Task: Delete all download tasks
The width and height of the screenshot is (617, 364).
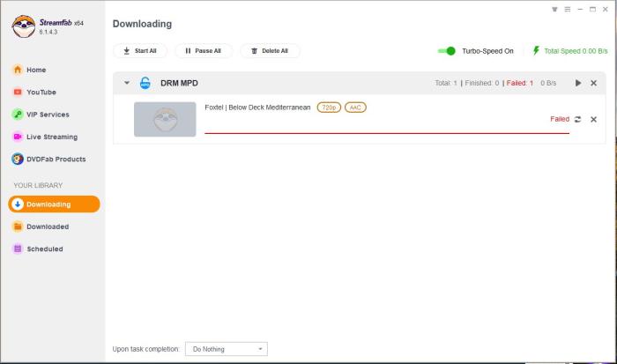Action: pyautogui.click(x=270, y=51)
